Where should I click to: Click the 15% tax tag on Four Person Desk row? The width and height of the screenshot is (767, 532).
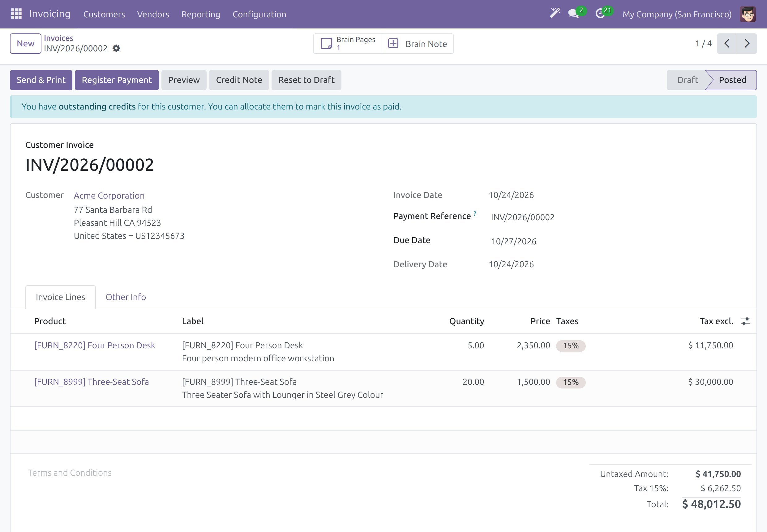click(571, 346)
